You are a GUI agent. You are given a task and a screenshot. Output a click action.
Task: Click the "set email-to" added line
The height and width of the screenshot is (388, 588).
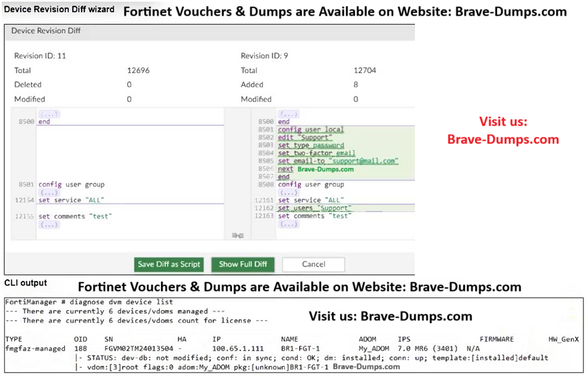point(338,161)
